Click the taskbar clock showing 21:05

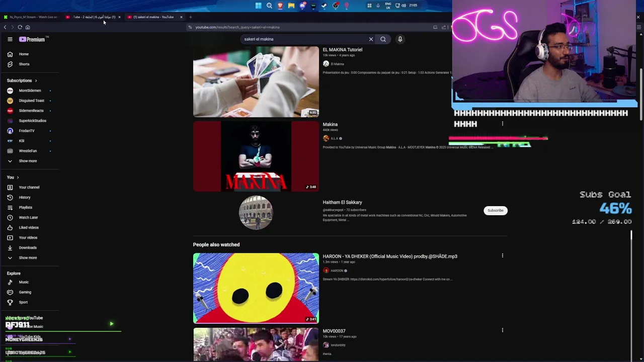tap(413, 6)
